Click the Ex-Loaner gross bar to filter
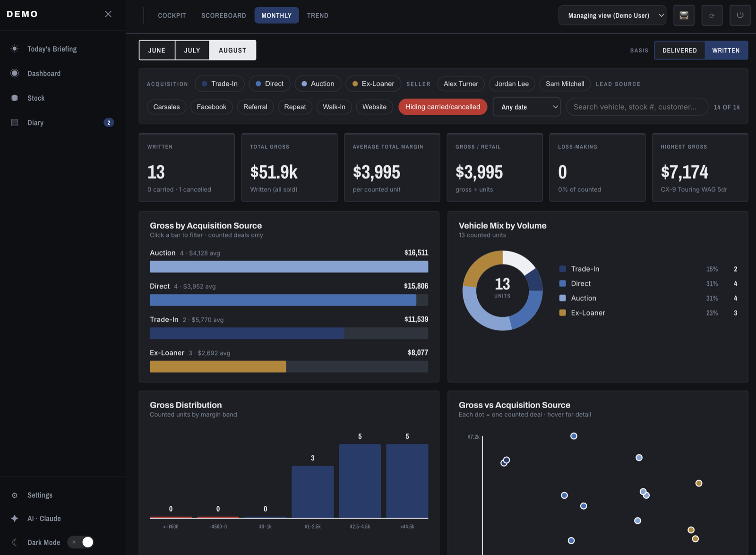 (x=289, y=367)
